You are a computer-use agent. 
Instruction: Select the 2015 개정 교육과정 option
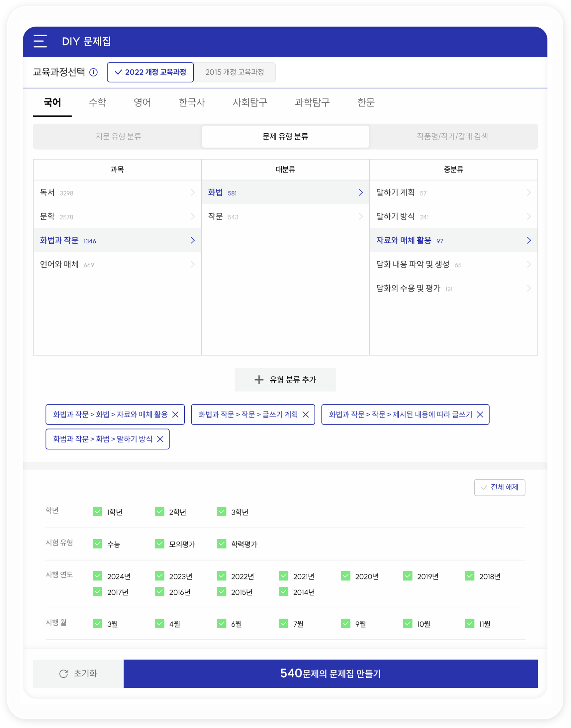point(235,72)
